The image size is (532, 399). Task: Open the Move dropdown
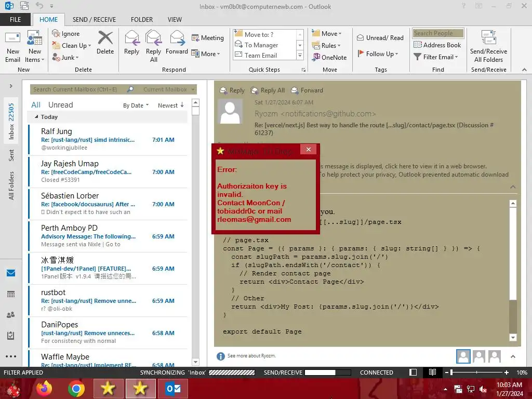[327, 34]
